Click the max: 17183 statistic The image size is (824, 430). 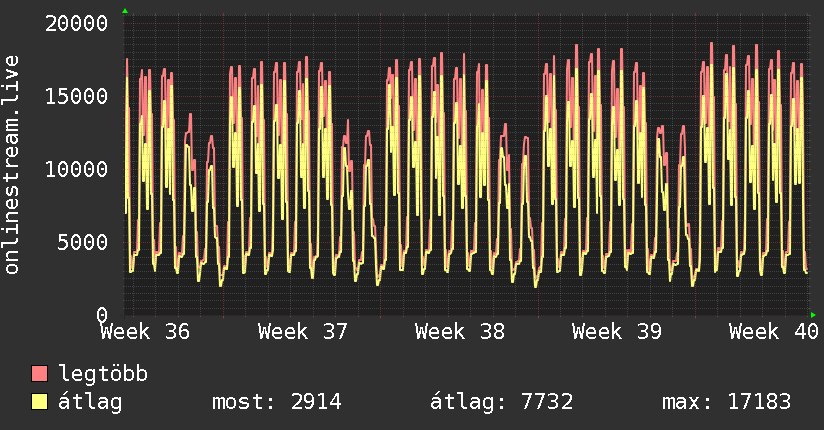click(x=726, y=402)
